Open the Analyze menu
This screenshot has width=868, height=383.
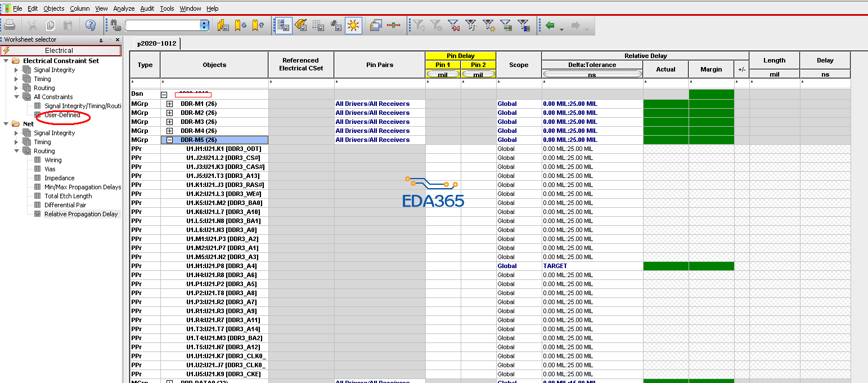124,8
